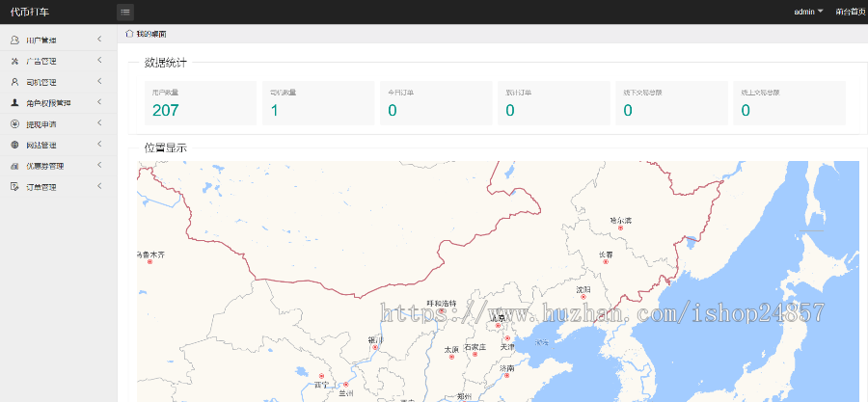Select the 我的桌面 breadcrumb tab
This screenshot has height=402, width=868.
(151, 34)
